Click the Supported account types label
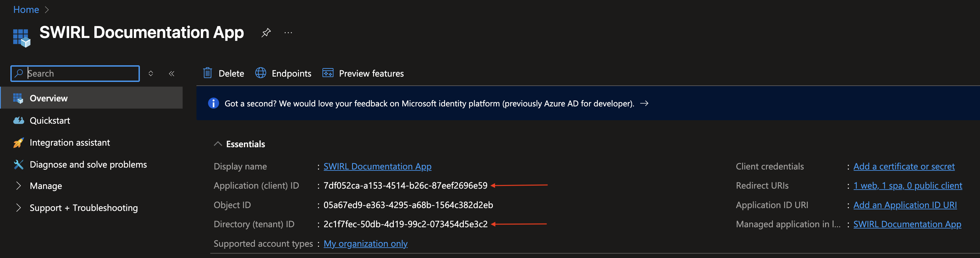The width and height of the screenshot is (980, 258). (x=263, y=244)
